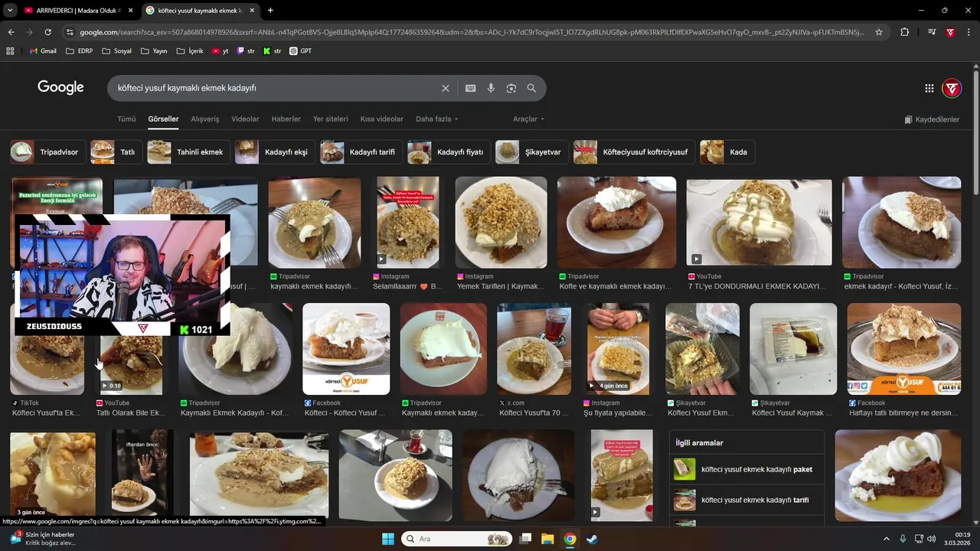Open File Explorer from the taskbar
This screenshot has height=551, width=980.
pyautogui.click(x=547, y=539)
